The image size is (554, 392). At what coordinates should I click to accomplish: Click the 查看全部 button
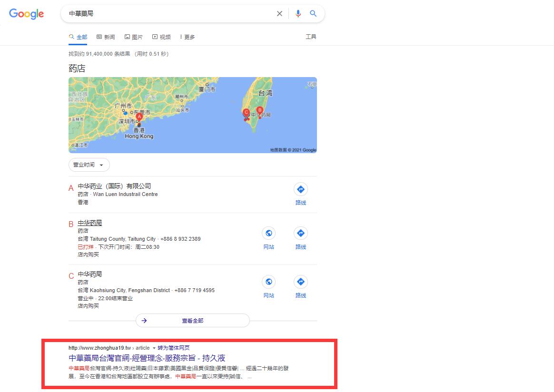point(193,321)
